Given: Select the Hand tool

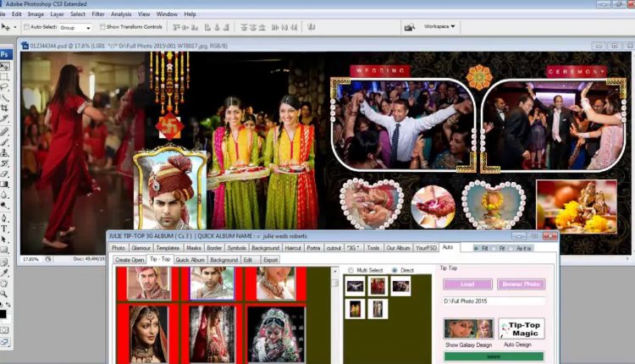Looking at the screenshot, I should tap(4, 284).
